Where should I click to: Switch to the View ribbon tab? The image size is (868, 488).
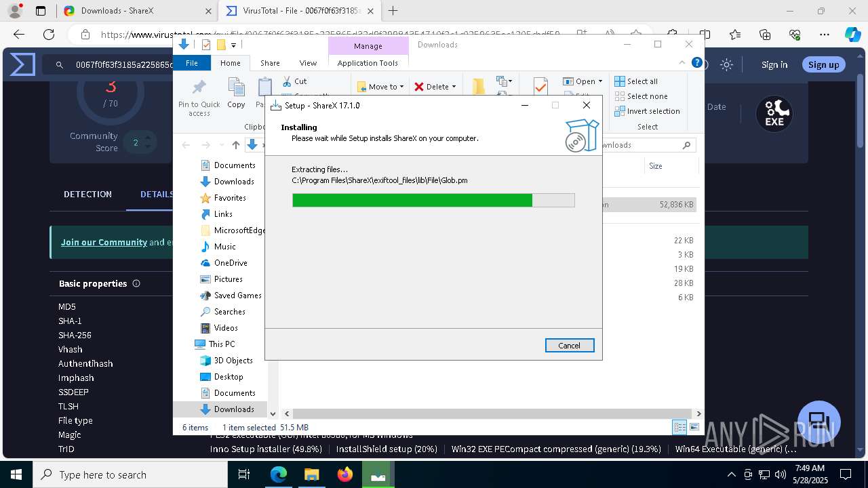click(308, 63)
